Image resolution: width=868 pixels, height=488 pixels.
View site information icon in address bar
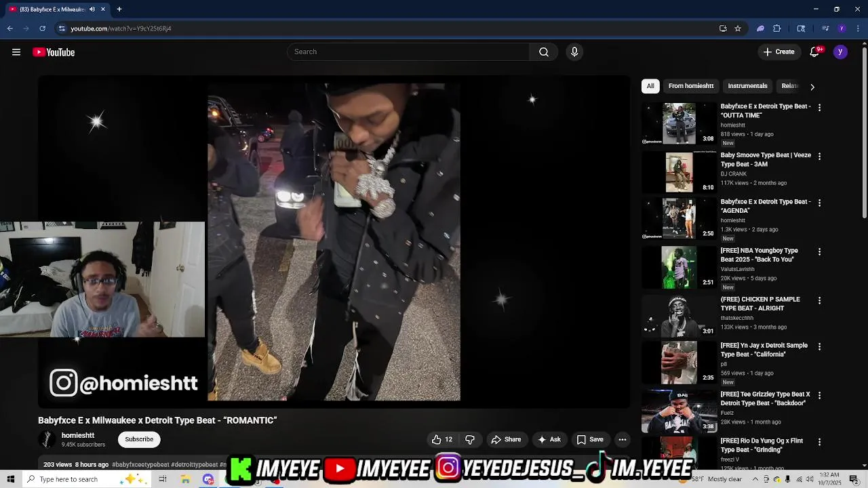(62, 28)
